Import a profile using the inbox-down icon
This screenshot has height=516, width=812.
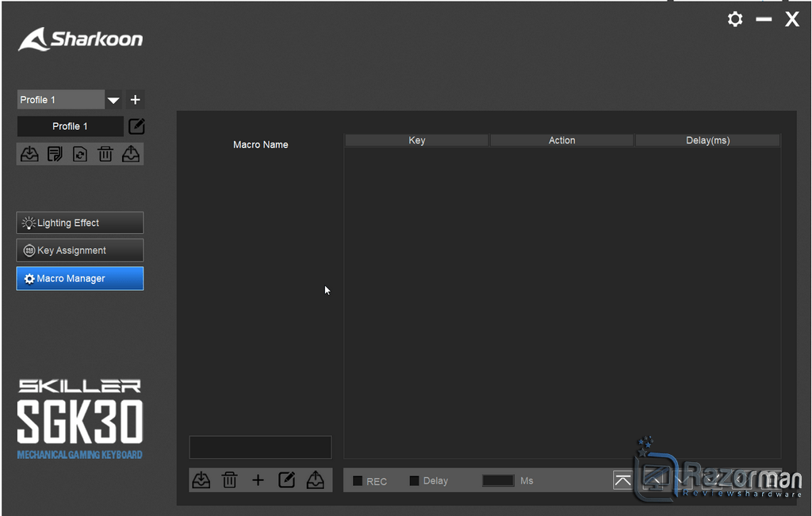29,155
